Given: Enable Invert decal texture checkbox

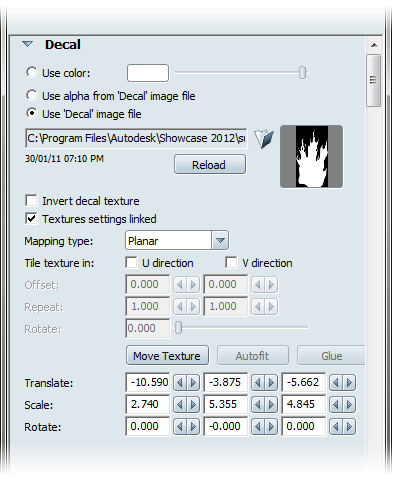Looking at the screenshot, I should 31,201.
